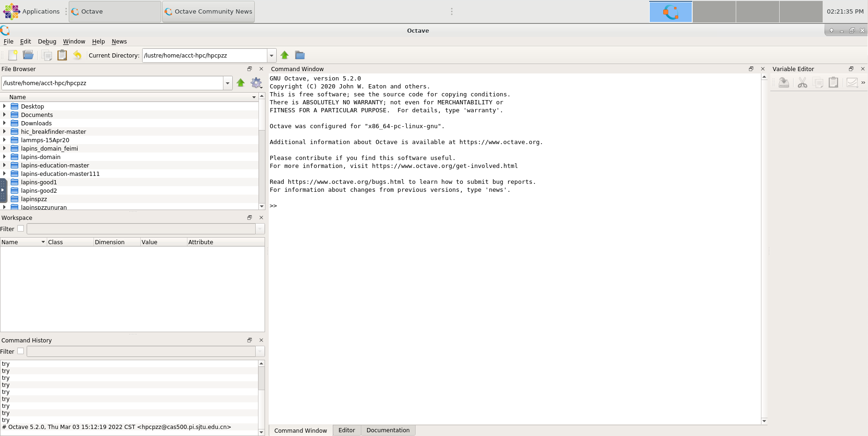The width and height of the screenshot is (868, 436).
Task: Open the Window menu
Action: pyautogui.click(x=74, y=42)
